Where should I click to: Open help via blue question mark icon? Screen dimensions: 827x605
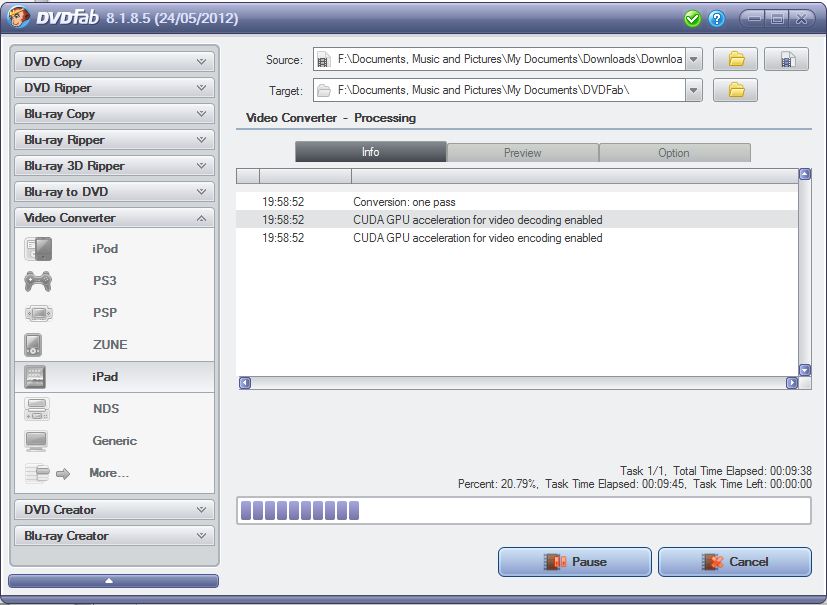(716, 19)
